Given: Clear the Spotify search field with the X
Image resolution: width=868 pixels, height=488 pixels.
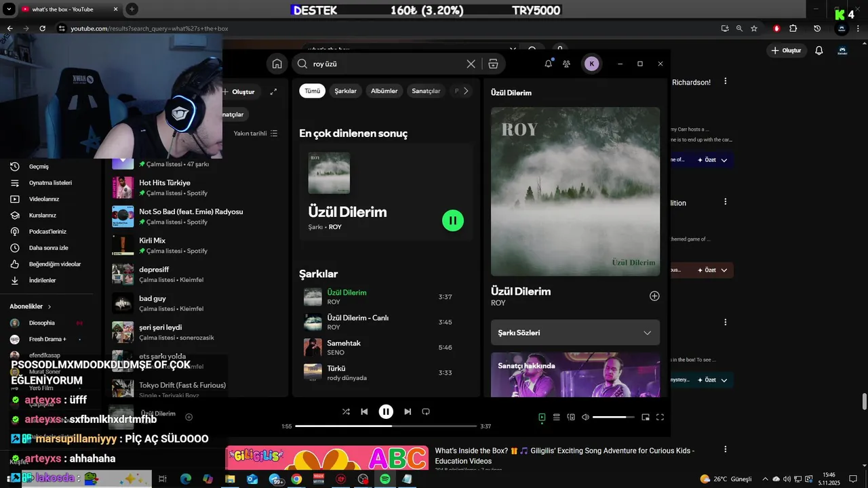Looking at the screenshot, I should [471, 64].
